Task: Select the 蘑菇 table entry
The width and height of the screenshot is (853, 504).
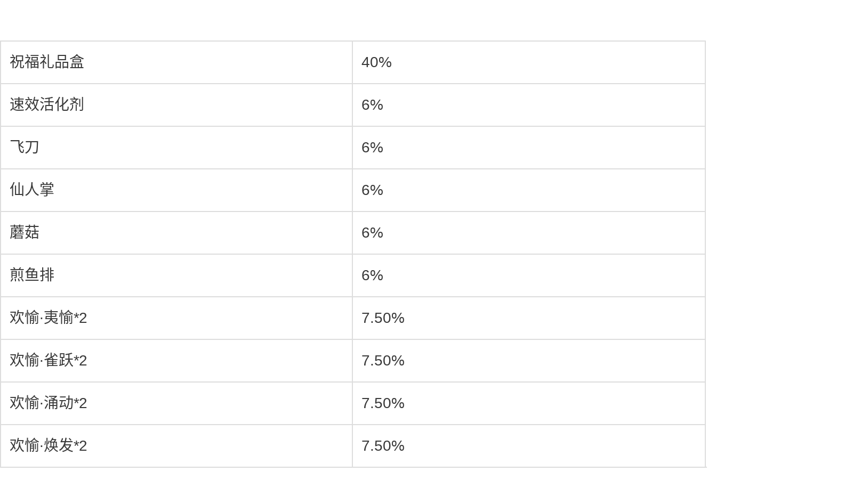Action: pos(25,233)
